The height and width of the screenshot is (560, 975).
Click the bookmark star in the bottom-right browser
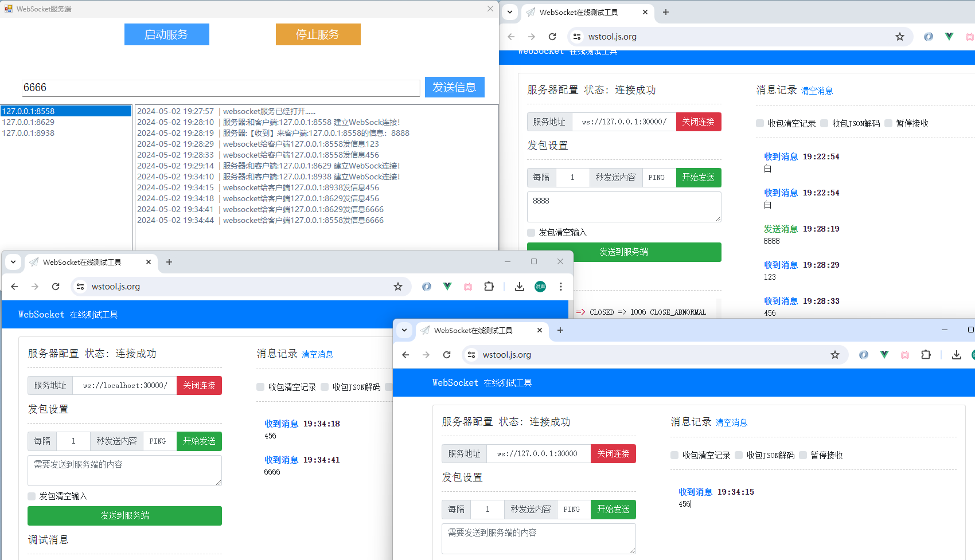(835, 355)
